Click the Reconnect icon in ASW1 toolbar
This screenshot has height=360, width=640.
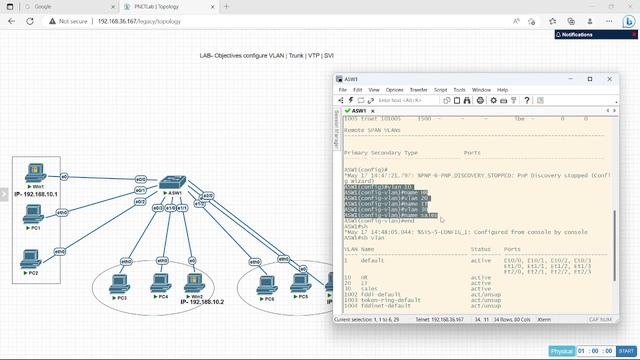(371, 100)
